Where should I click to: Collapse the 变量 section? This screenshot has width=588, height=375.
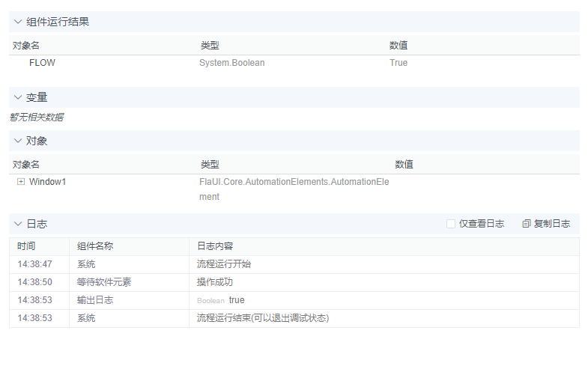point(18,97)
